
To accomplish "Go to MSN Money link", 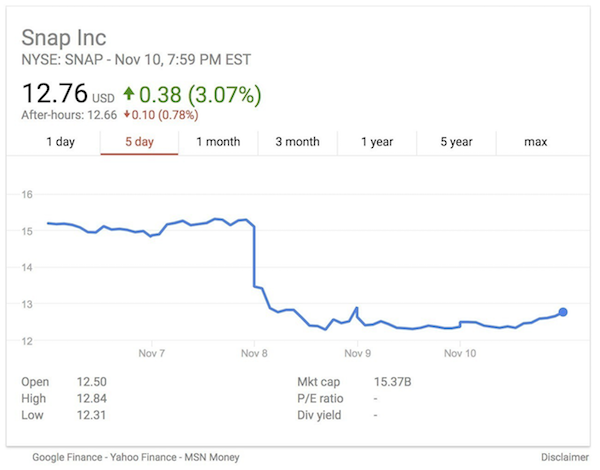I will point(212,457).
